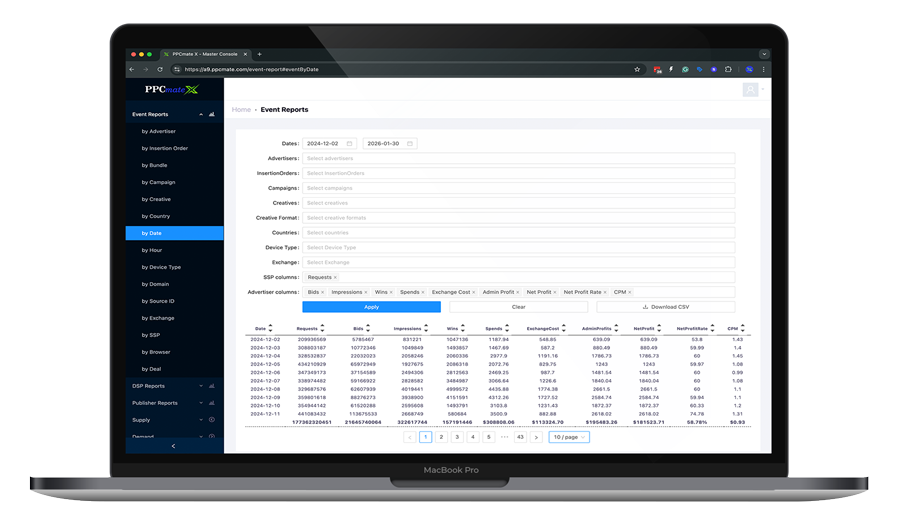
Task: Remove the Requests tag from SSP columns
Action: (335, 277)
